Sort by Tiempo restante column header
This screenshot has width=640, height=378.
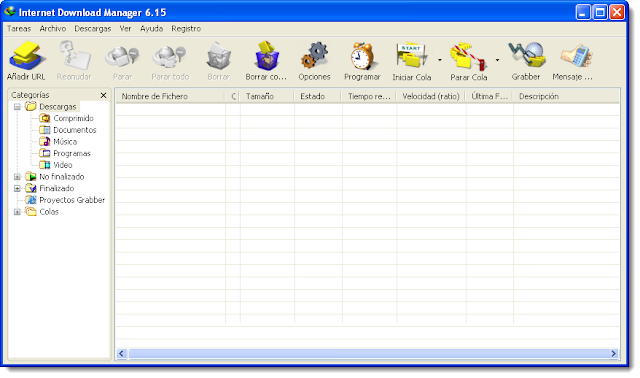click(x=369, y=96)
